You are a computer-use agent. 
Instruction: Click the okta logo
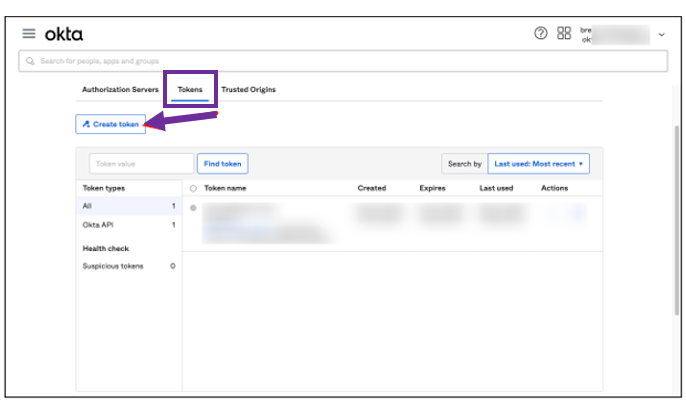[x=64, y=34]
